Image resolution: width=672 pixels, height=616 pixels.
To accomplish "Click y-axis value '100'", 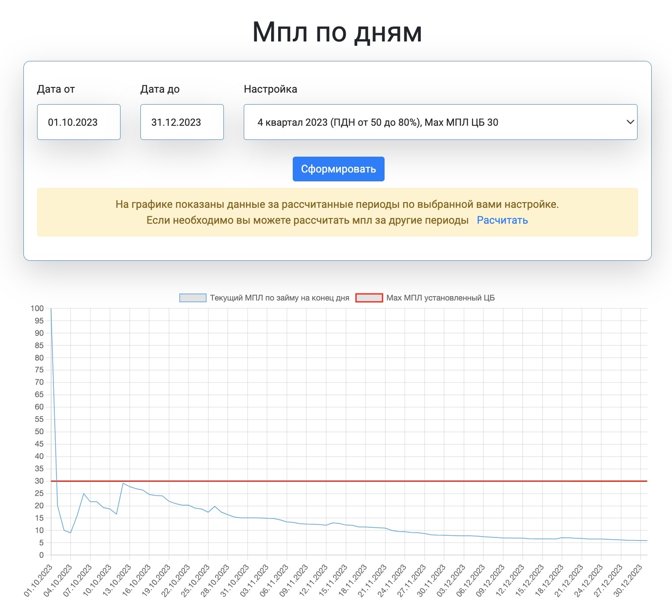I will click(x=37, y=308).
